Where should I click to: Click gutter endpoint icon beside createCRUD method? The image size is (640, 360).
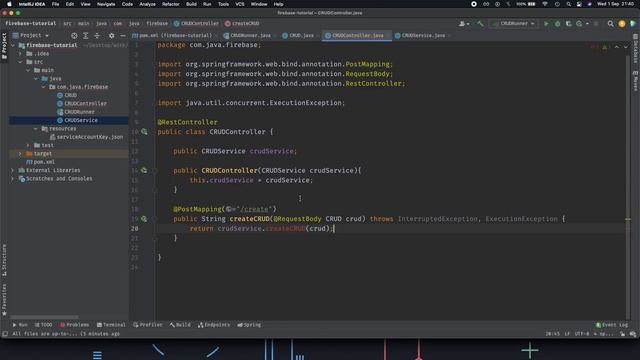click(144, 219)
